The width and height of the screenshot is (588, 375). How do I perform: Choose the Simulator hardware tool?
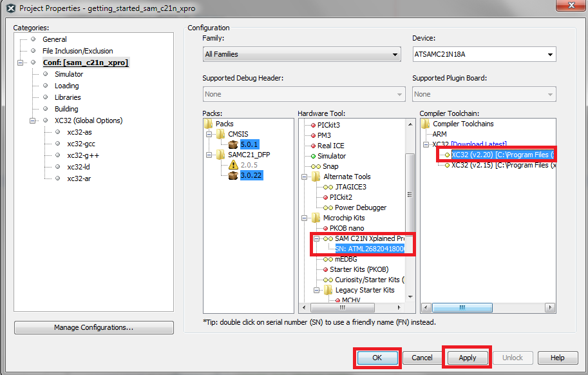pos(331,156)
